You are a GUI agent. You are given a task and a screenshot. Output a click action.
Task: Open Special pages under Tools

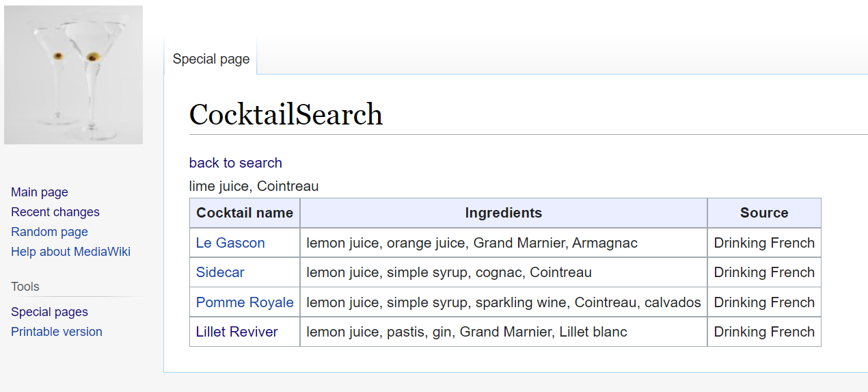[49, 312]
